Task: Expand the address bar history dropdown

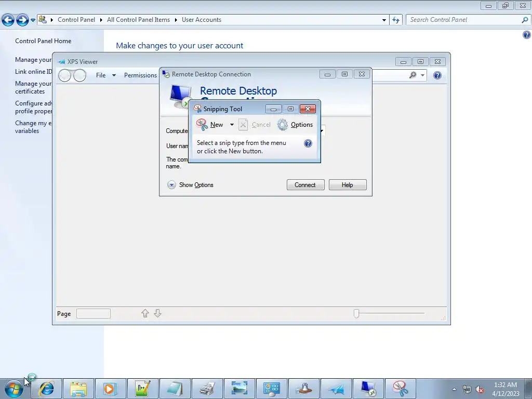Action: [384, 20]
